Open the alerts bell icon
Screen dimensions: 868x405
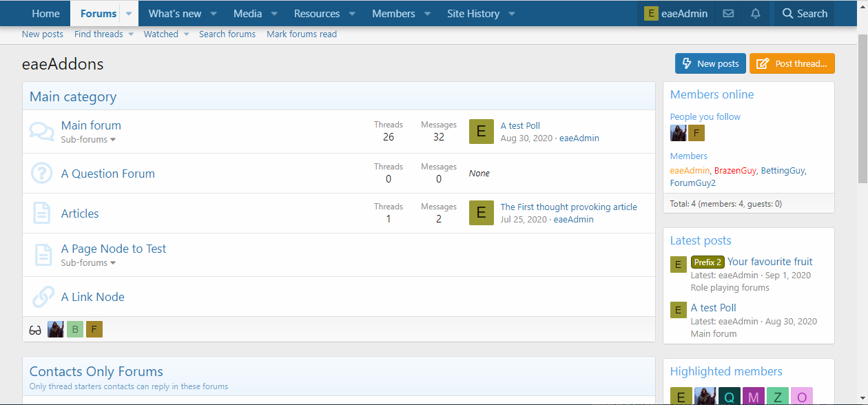pyautogui.click(x=756, y=14)
